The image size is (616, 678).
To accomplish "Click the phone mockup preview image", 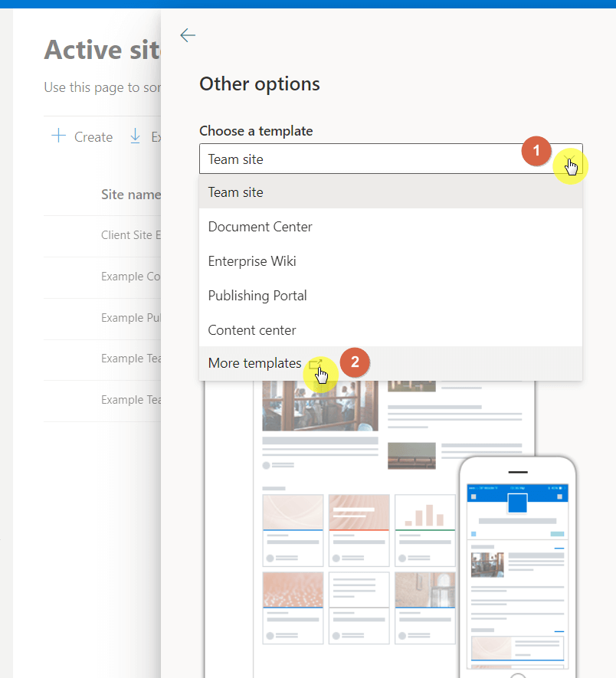I will click(518, 567).
